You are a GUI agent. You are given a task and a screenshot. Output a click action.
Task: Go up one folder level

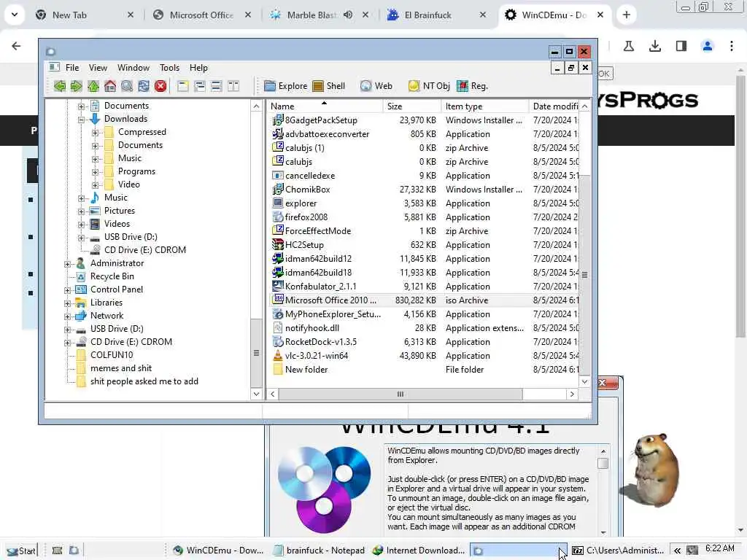tap(93, 86)
